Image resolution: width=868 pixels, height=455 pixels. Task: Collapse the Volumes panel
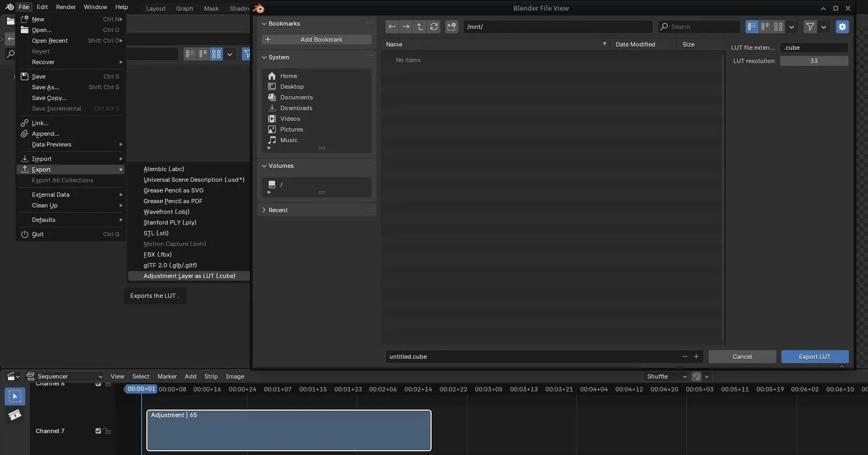tap(264, 166)
